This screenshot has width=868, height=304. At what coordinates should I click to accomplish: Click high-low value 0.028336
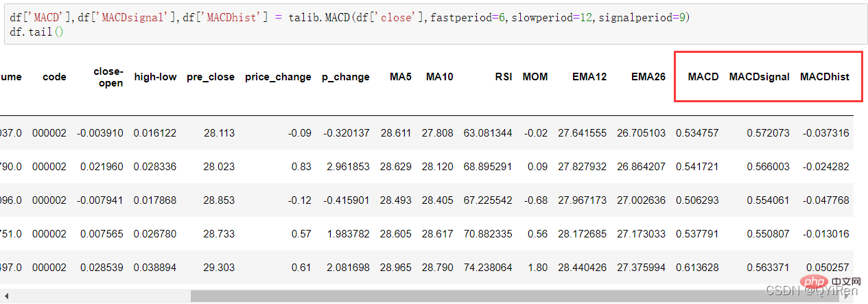[x=155, y=167]
